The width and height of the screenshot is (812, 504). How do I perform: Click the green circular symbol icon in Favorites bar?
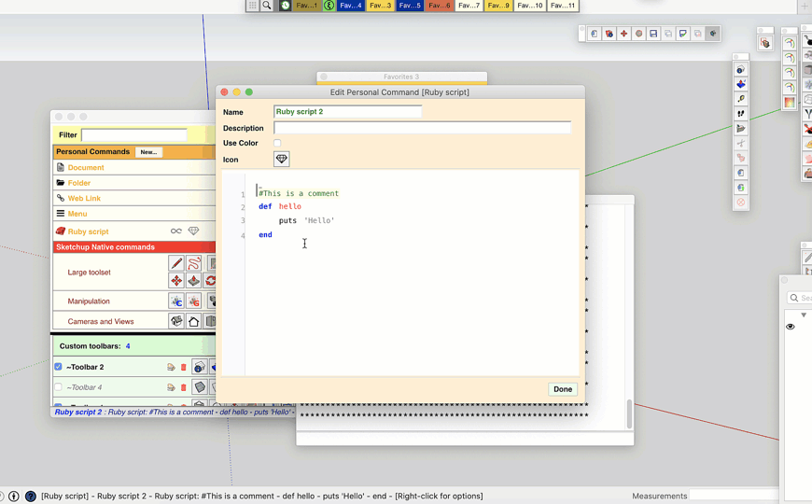point(329,6)
